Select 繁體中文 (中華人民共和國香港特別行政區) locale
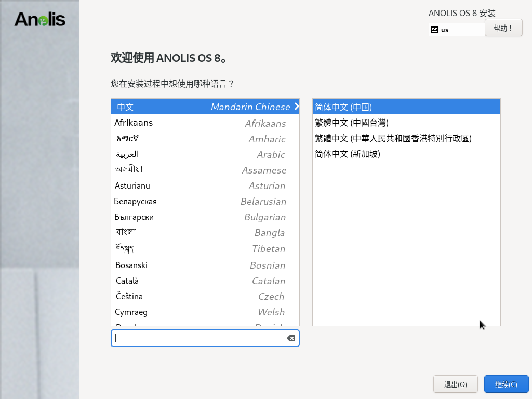 point(406,138)
